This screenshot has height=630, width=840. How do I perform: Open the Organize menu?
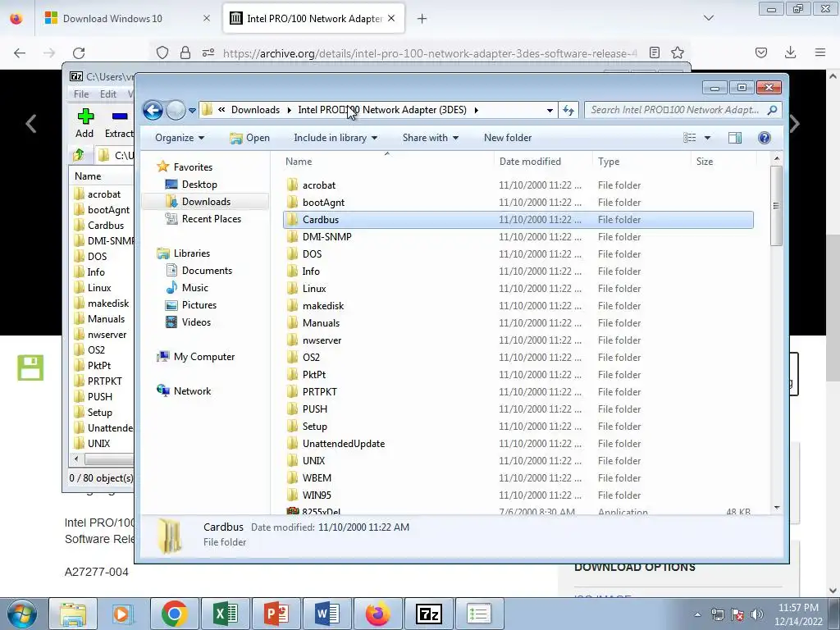(x=180, y=138)
